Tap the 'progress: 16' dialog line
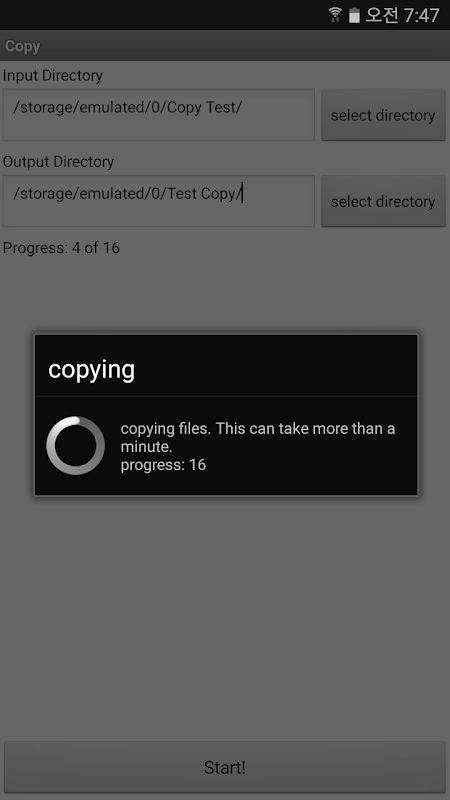Image resolution: width=450 pixels, height=800 pixels. pos(163,465)
